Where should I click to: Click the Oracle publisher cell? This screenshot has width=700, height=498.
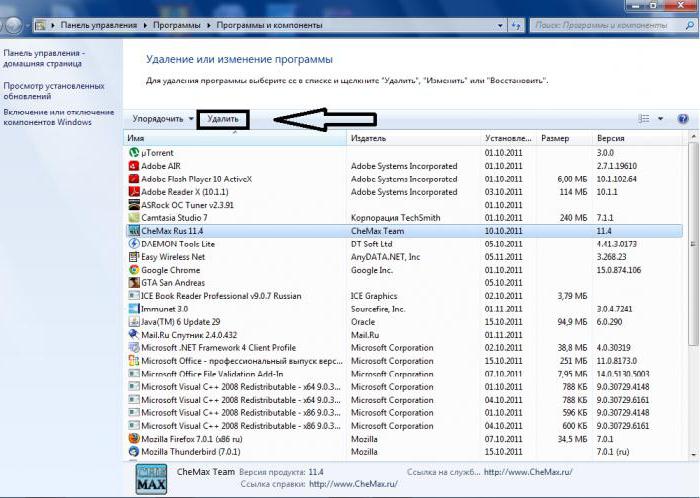pyautogui.click(x=363, y=322)
